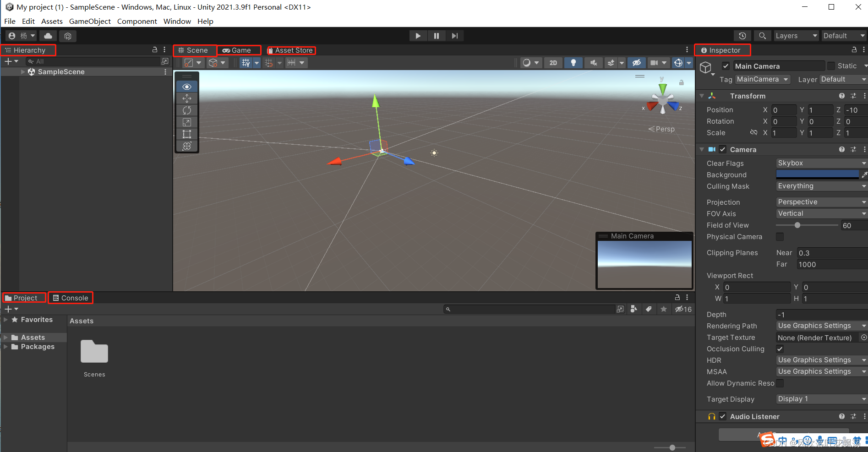This screenshot has height=452, width=868.
Task: Click the Pause button
Action: 436,36
